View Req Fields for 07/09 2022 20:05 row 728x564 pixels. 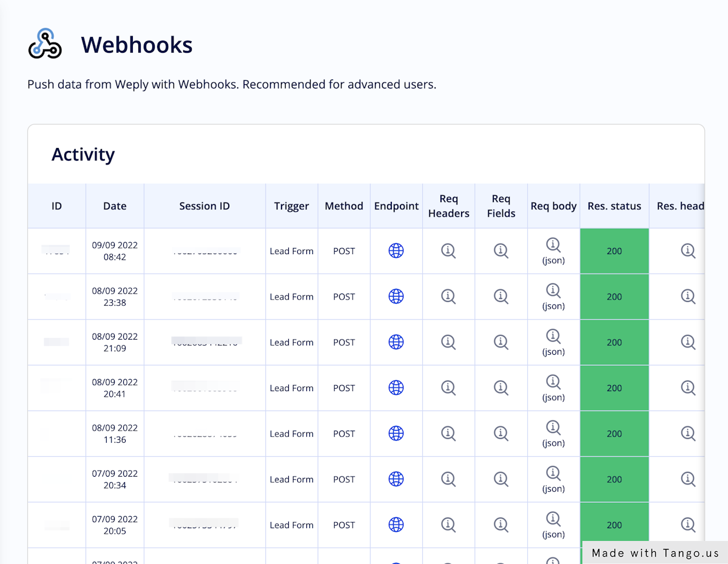501,525
